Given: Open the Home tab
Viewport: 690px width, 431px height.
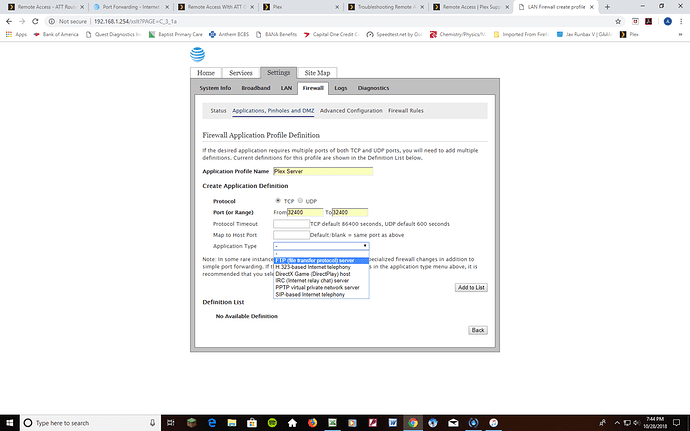Looking at the screenshot, I should pyautogui.click(x=206, y=73).
